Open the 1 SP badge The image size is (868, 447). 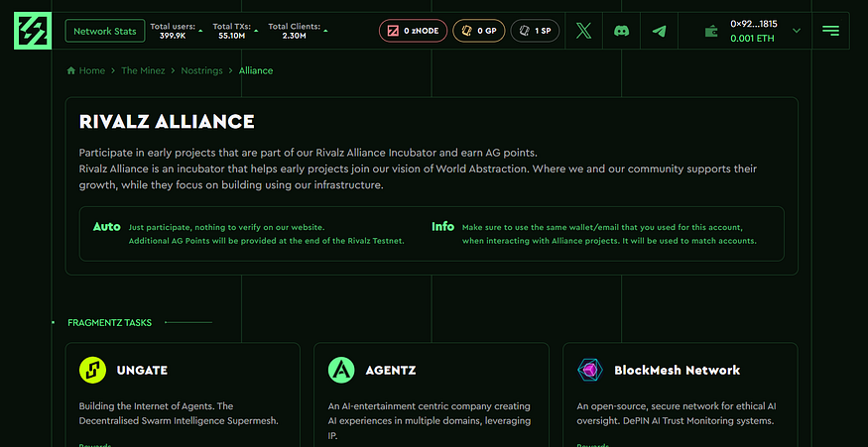(x=535, y=31)
